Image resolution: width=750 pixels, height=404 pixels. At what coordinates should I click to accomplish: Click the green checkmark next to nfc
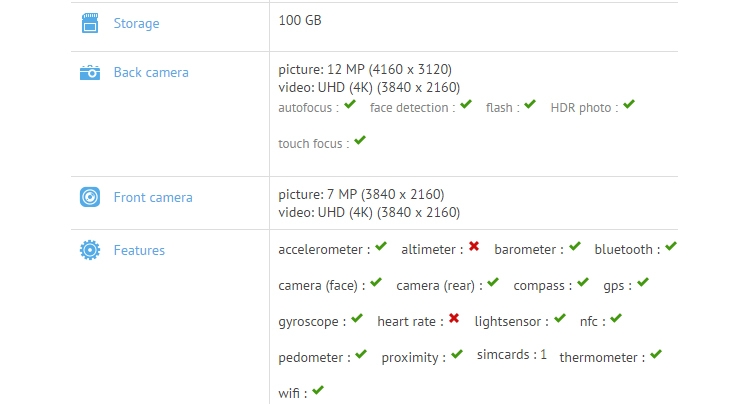tap(616, 318)
